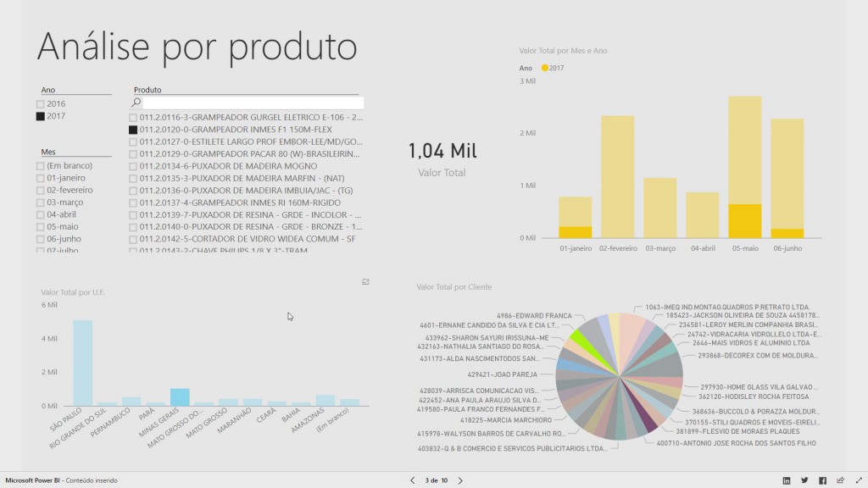Viewport: 868px width, 488px height.
Task: Select GRAMPEADOR INMES RI 160M-RIGIDO product
Action: tap(133, 202)
